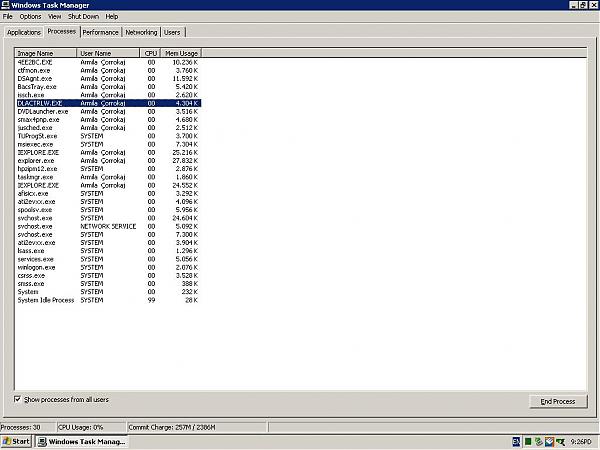Sort by CPU column header
This screenshot has height=450, width=600.
(x=150, y=53)
